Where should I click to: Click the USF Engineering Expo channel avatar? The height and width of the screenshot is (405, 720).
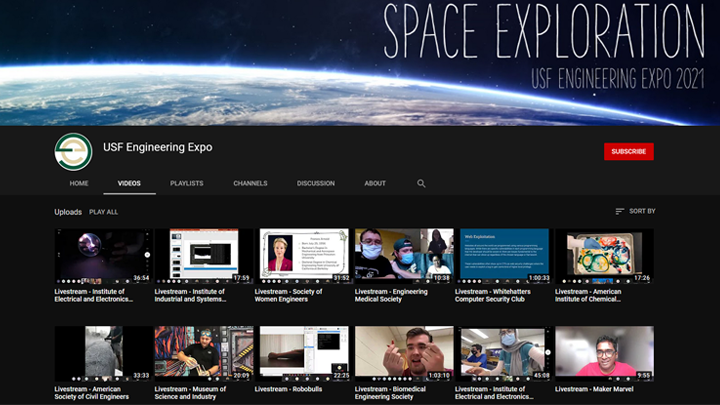click(73, 152)
